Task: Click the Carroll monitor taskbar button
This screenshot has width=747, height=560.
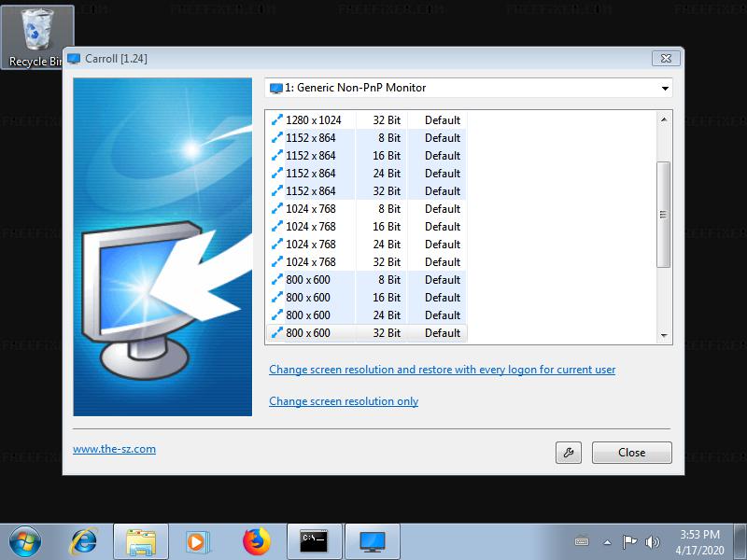Action: tap(372, 542)
